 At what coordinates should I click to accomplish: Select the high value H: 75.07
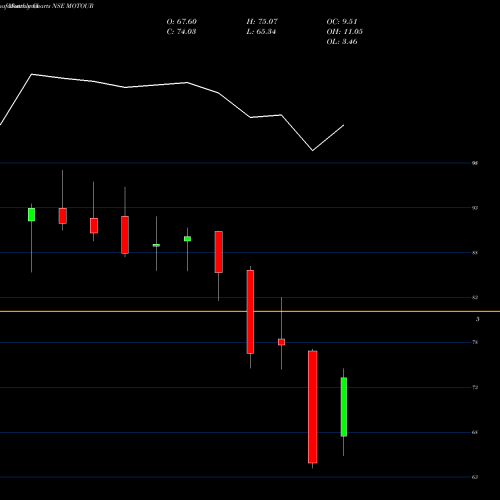pos(262,22)
